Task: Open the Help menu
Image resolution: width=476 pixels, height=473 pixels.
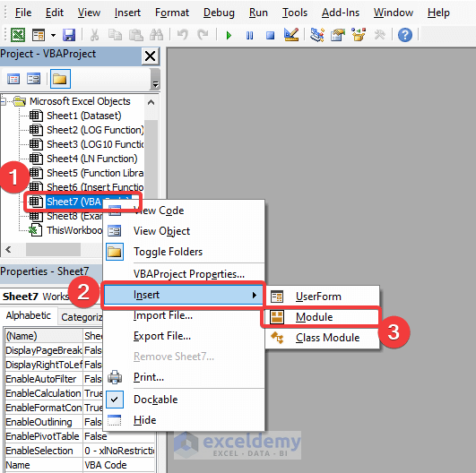Action: pos(438,13)
